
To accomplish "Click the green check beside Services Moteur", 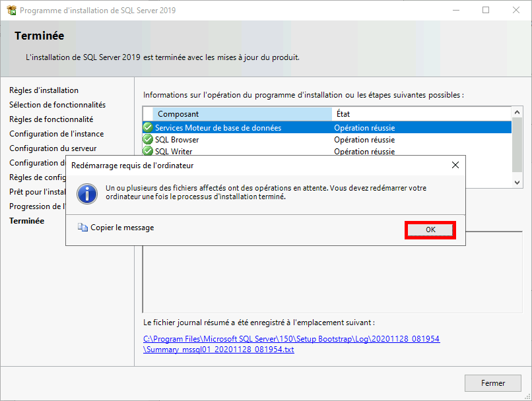I will pyautogui.click(x=148, y=127).
